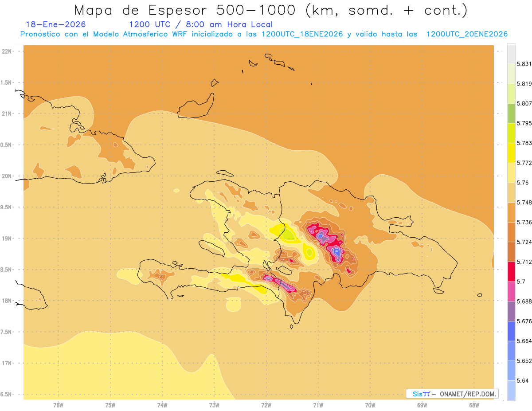Click the legend value 5.795
This screenshot has width=532, height=411.
[x=524, y=123]
